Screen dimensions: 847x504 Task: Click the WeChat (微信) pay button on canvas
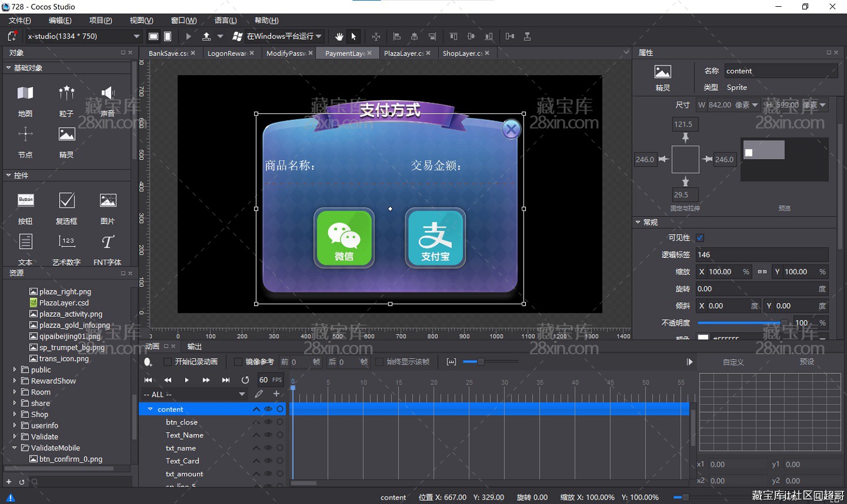pos(344,238)
